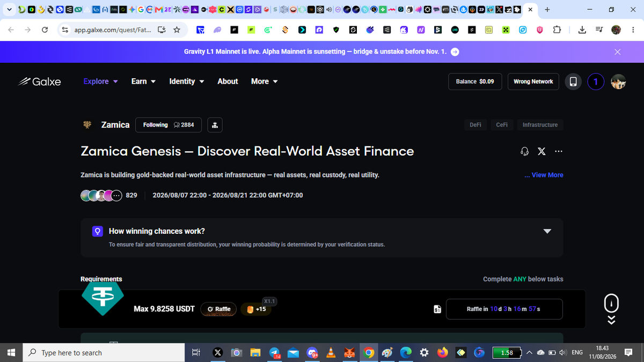The image size is (644, 362).
Task: Open the notifications badge showing 1
Action: click(x=596, y=82)
